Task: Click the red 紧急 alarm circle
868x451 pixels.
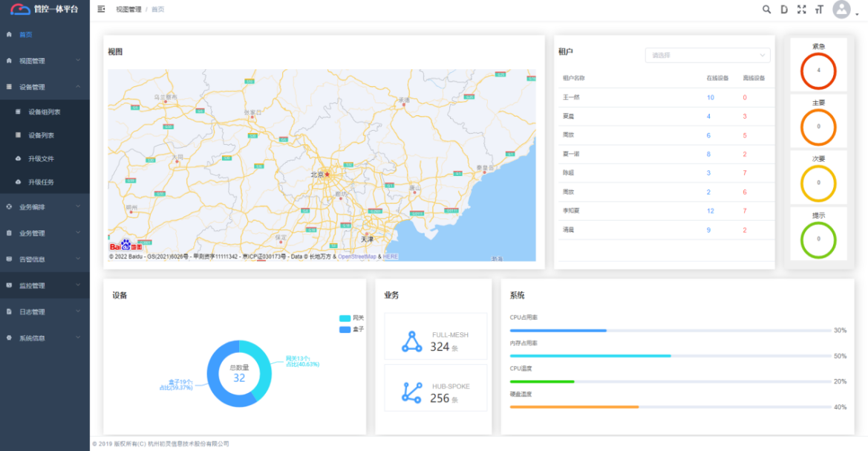Action: pos(818,71)
